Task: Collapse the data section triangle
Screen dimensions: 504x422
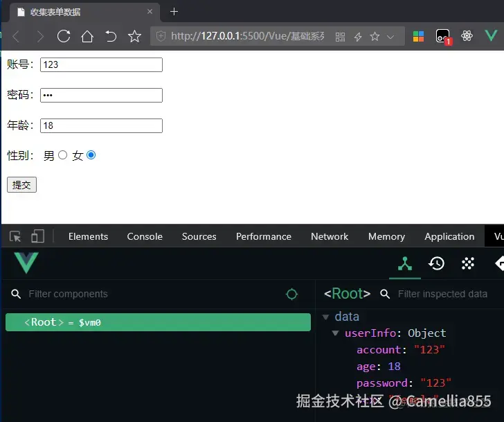Action: (325, 317)
